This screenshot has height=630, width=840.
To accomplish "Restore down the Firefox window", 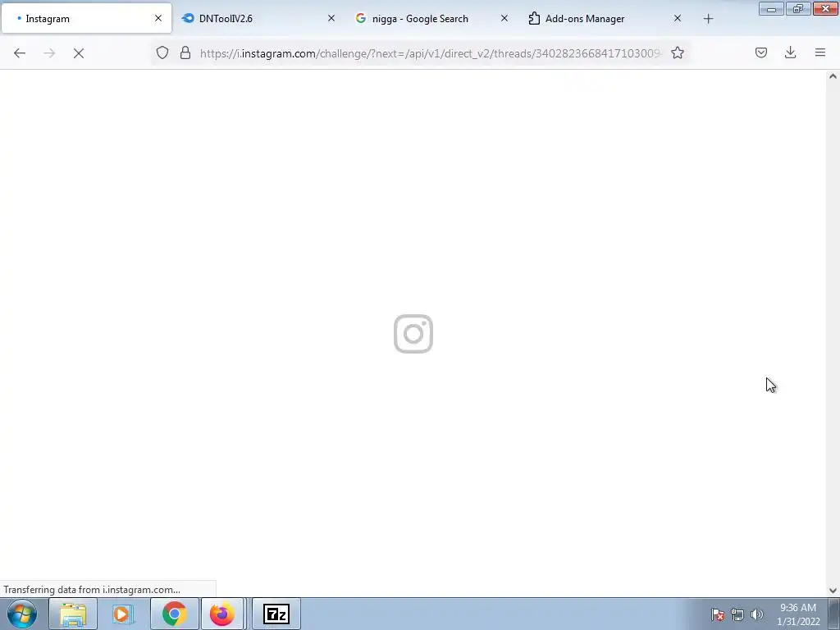I will [798, 9].
